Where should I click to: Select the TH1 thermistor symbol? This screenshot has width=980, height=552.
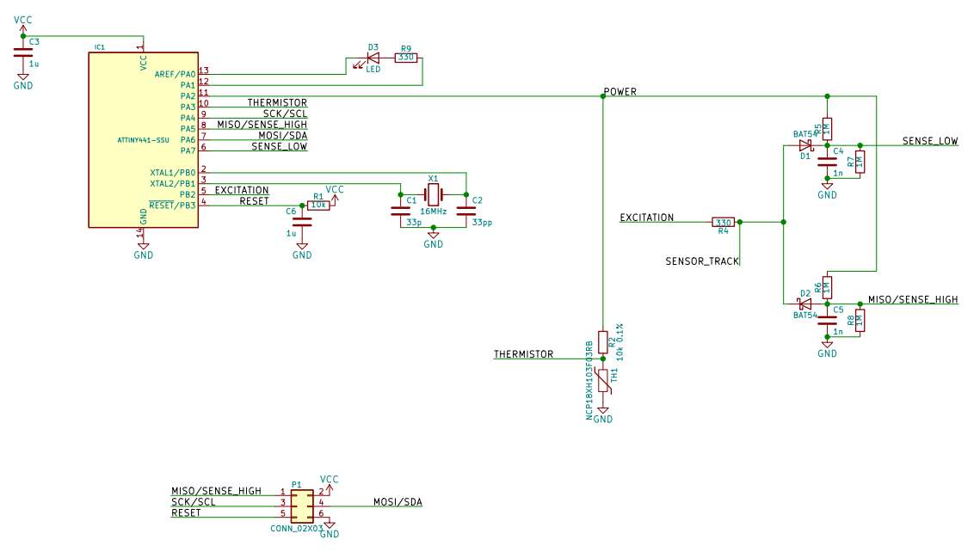(x=603, y=381)
